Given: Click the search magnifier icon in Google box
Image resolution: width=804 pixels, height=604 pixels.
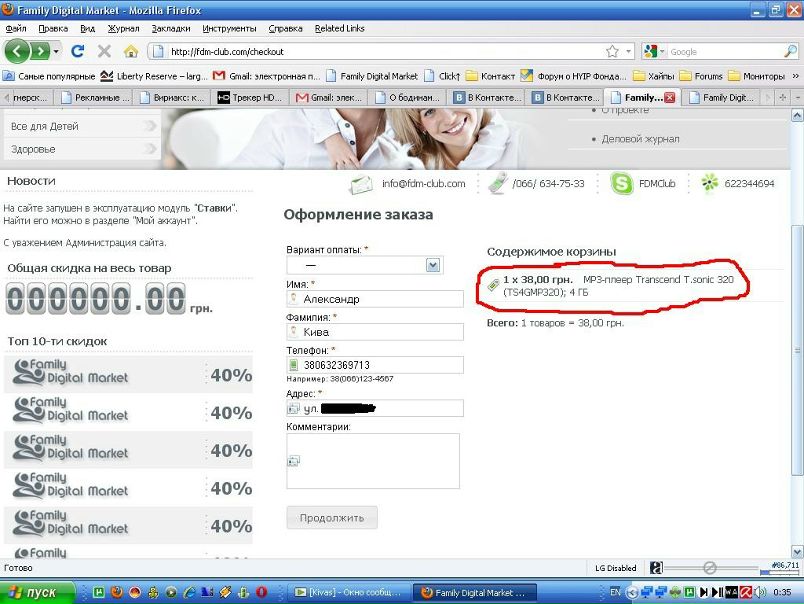Looking at the screenshot, I should coord(789,51).
